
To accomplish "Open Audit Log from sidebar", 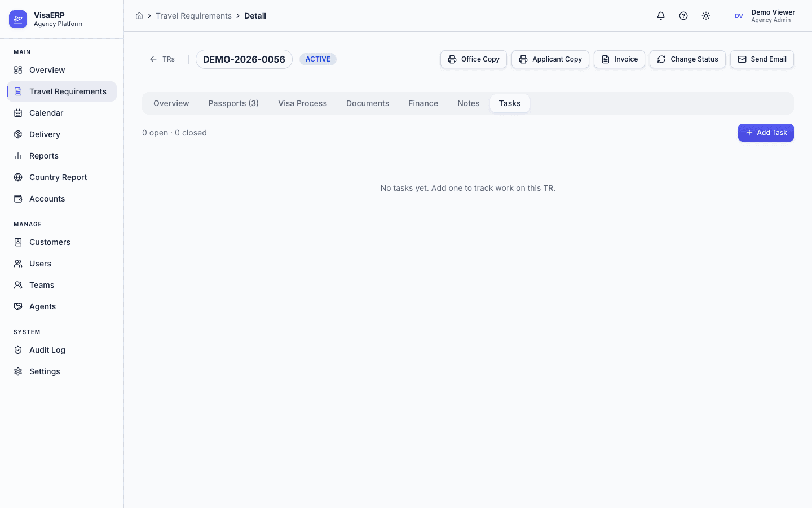I will (x=47, y=350).
